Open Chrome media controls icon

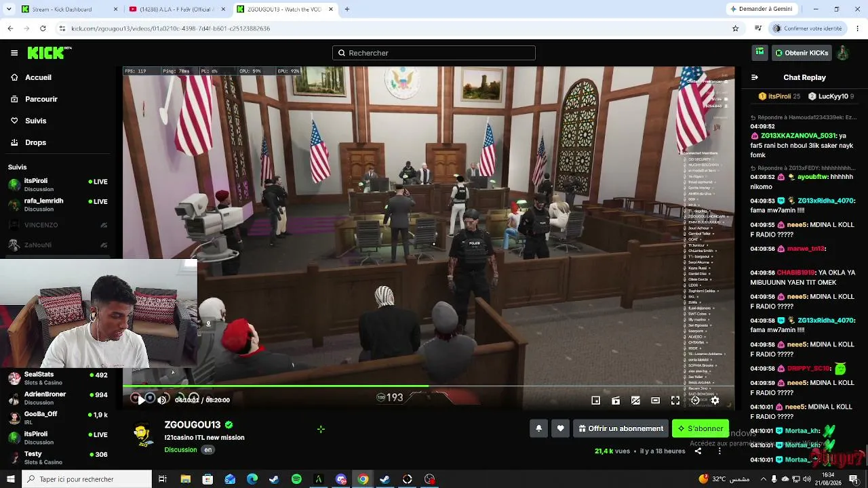pyautogui.click(x=758, y=28)
